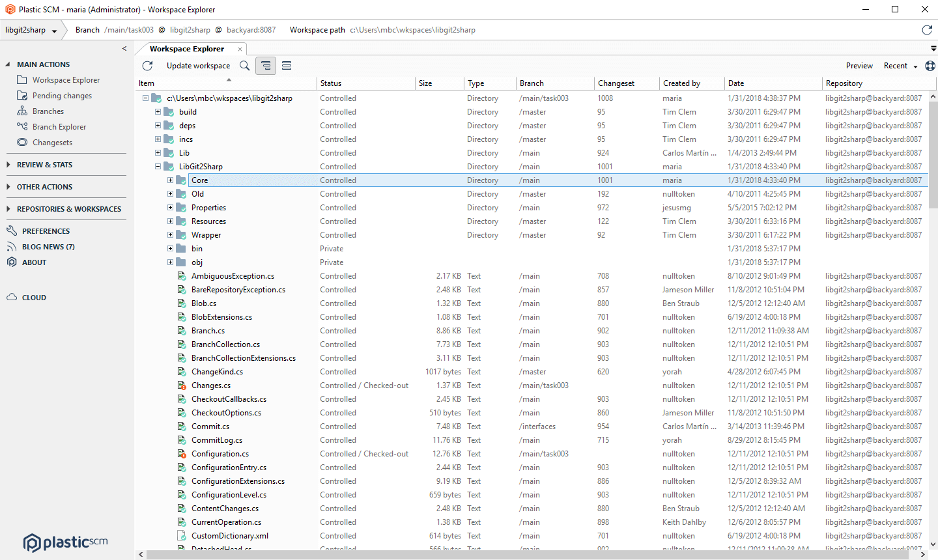Expand the Other Actions section
Screen dimensions: 938x560
click(8, 187)
